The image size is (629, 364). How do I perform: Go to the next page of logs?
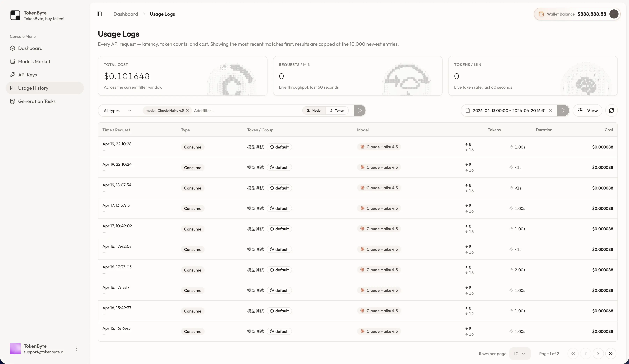tap(598, 354)
